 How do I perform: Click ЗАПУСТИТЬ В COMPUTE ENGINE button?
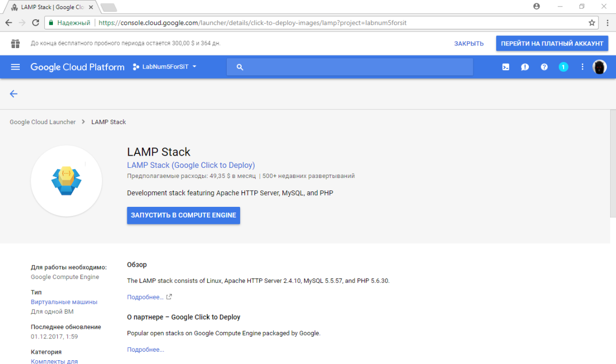(x=183, y=215)
